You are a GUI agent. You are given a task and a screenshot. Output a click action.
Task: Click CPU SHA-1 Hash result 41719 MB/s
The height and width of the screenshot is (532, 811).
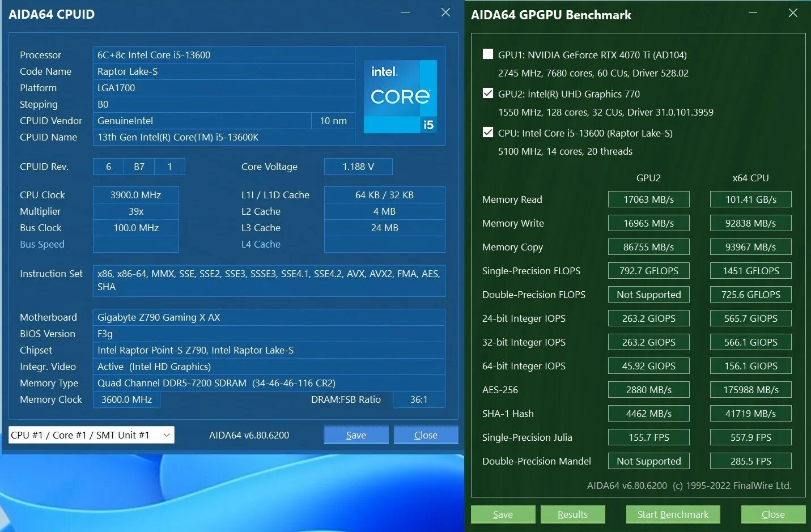pos(750,414)
